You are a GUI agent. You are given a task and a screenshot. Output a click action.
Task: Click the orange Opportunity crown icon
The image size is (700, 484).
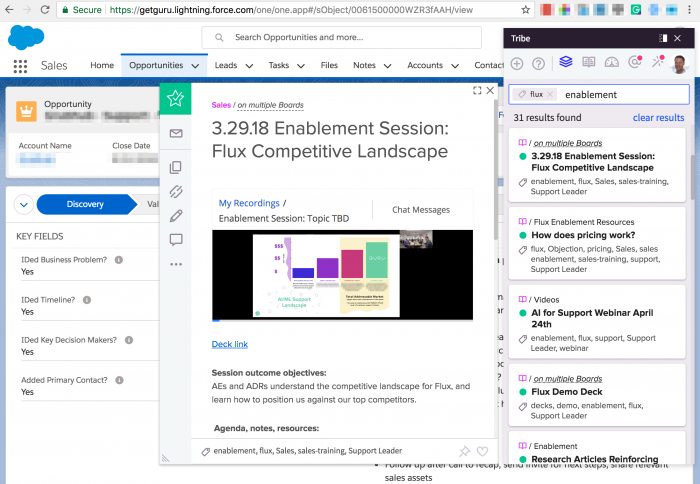[26, 111]
